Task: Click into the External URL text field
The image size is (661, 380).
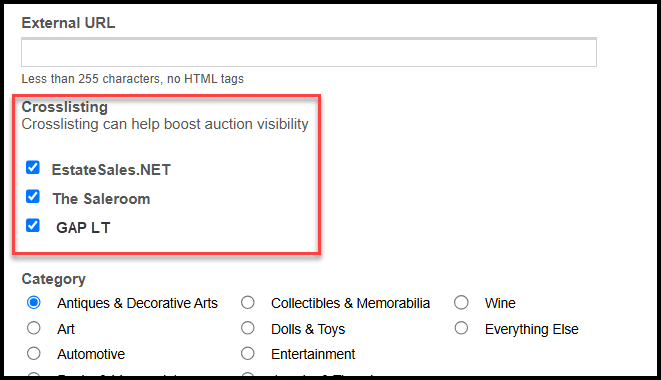Action: coord(309,52)
